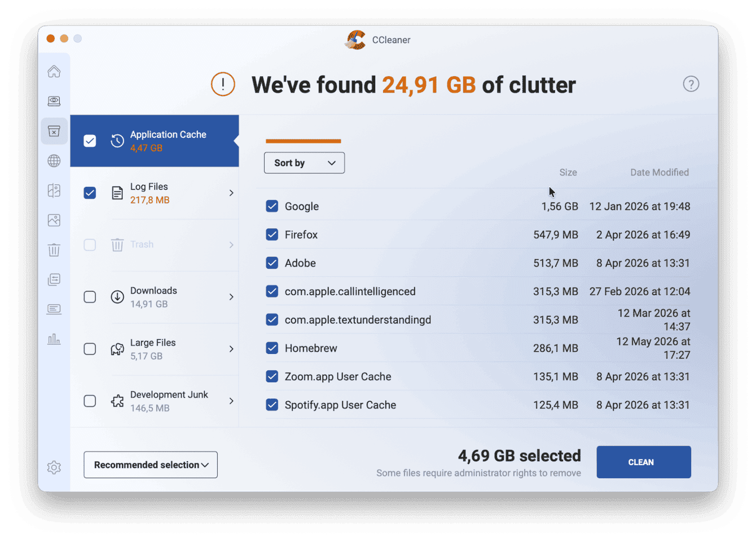Uncheck the com.apple.callintelligenced checkbox

pos(272,291)
